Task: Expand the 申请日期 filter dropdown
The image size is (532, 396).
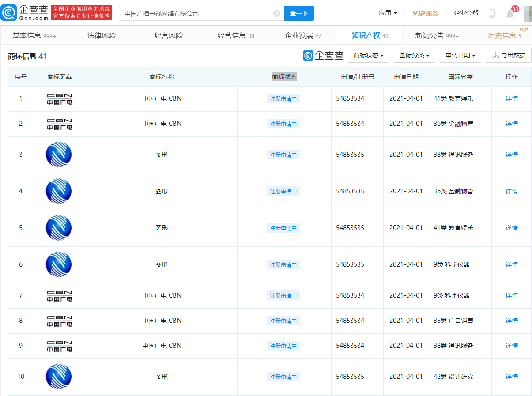Action: [460, 55]
